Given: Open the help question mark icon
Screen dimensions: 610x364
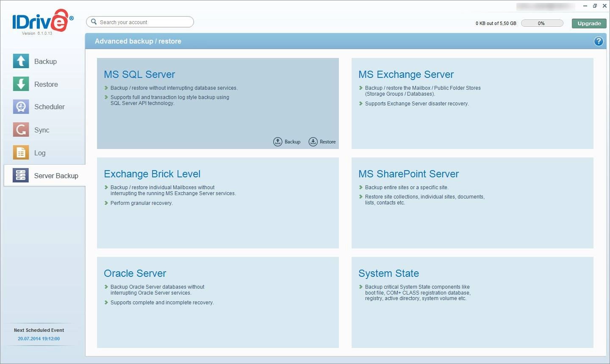Looking at the screenshot, I should click(x=599, y=41).
